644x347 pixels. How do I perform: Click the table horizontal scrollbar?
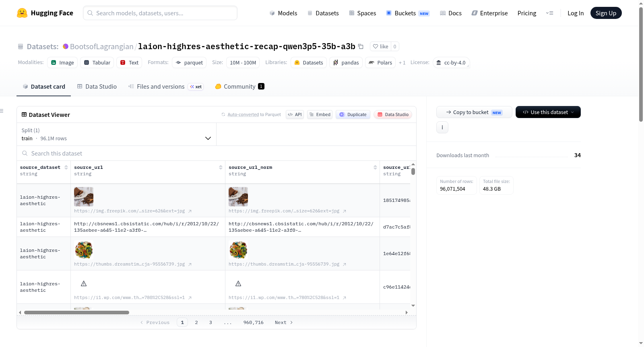[76, 312]
